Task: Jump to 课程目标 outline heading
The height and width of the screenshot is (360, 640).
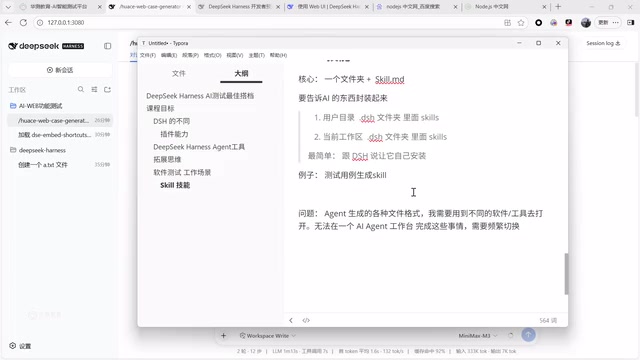Action: click(160, 109)
